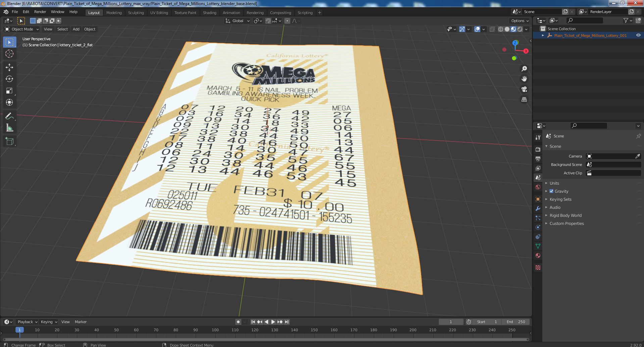Expand the Audio panel
The height and width of the screenshot is (347, 644).
555,207
